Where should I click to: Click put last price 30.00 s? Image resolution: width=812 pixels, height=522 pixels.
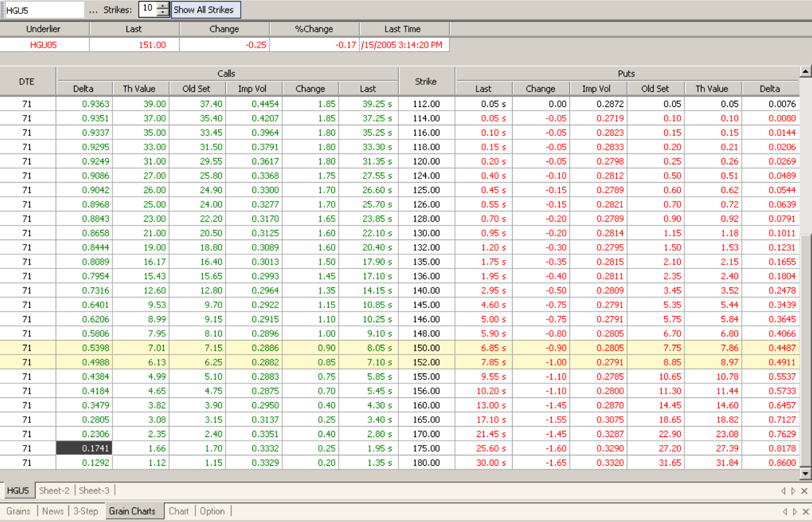[483, 463]
